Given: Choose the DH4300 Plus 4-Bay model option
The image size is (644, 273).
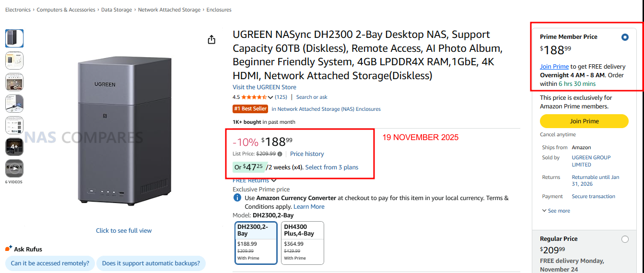Looking at the screenshot, I should [303, 243].
